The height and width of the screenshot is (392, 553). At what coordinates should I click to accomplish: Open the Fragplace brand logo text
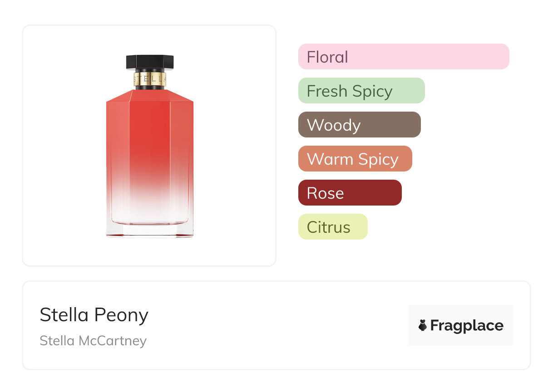(467, 326)
